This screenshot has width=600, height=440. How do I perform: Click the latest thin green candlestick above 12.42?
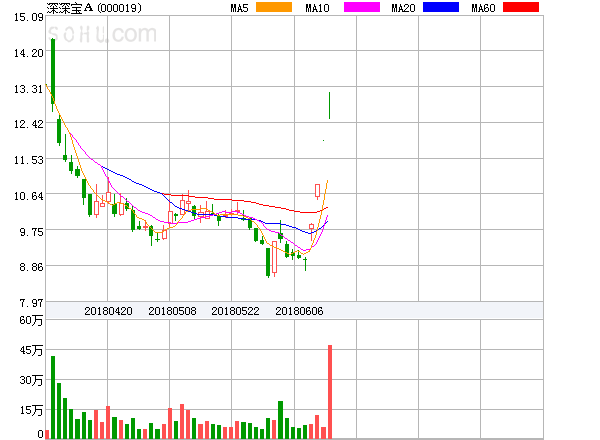coord(329,105)
